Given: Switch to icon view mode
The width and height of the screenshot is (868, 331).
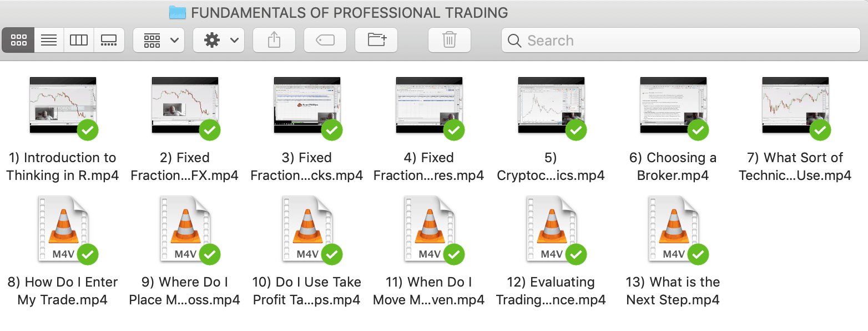Looking at the screenshot, I should (18, 41).
